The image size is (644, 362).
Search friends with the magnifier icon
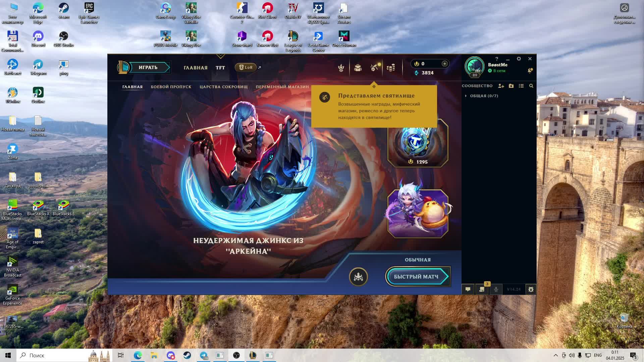pyautogui.click(x=531, y=86)
